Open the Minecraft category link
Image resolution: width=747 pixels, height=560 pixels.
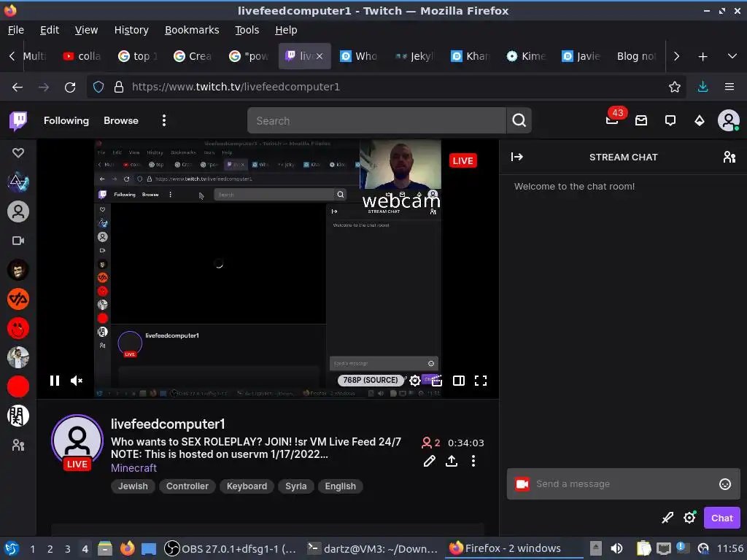click(133, 468)
